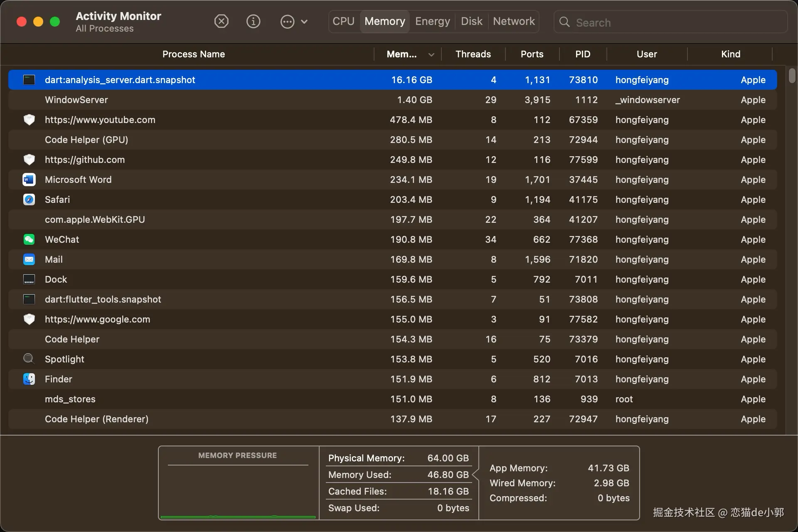Click the Spotlight magnifier process icon
Image resolution: width=798 pixels, height=532 pixels.
pyautogui.click(x=29, y=358)
